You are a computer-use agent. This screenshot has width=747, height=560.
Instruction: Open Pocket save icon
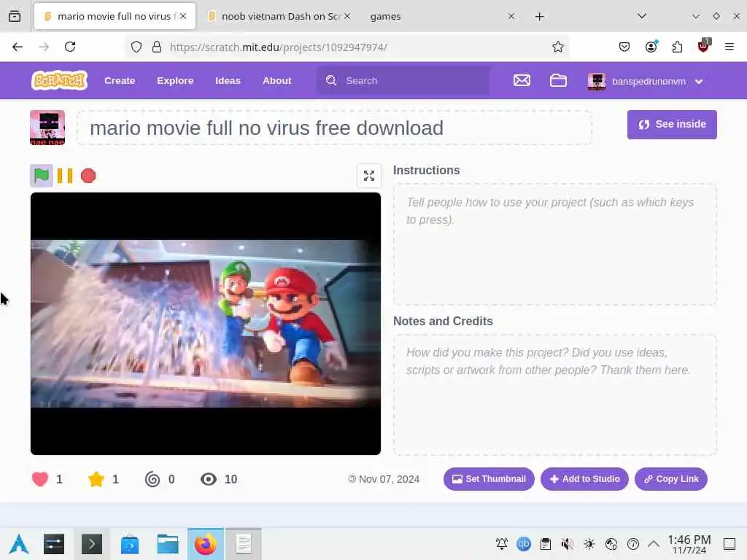tap(624, 47)
